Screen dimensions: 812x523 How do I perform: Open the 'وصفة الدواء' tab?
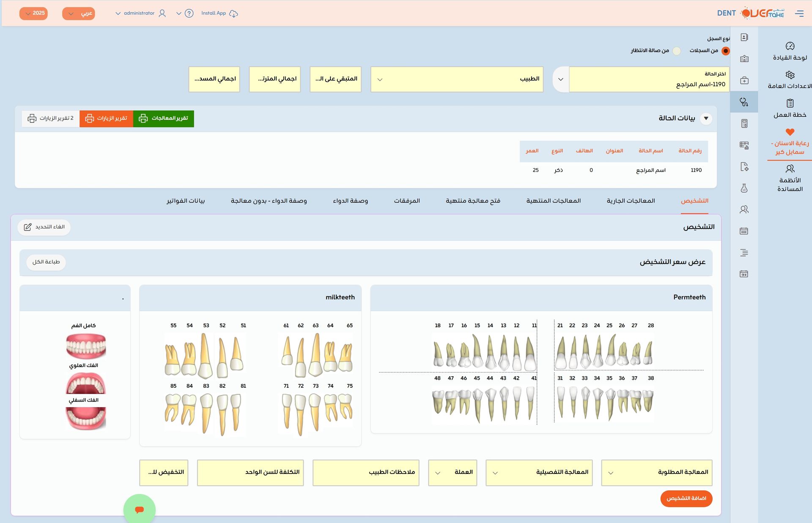pos(350,200)
